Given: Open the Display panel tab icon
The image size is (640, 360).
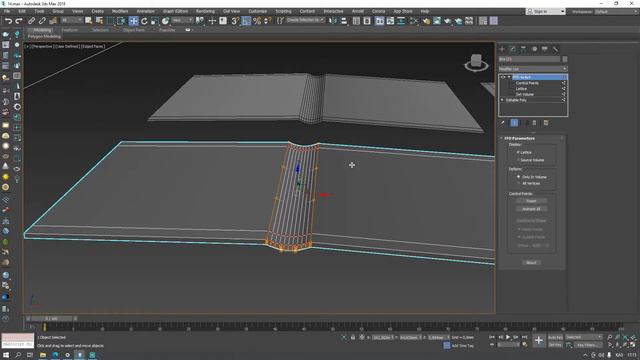Looking at the screenshot, I should coord(544,49).
